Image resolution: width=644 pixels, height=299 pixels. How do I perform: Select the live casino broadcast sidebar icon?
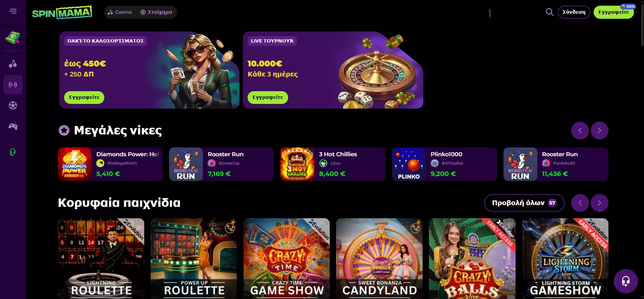click(13, 84)
